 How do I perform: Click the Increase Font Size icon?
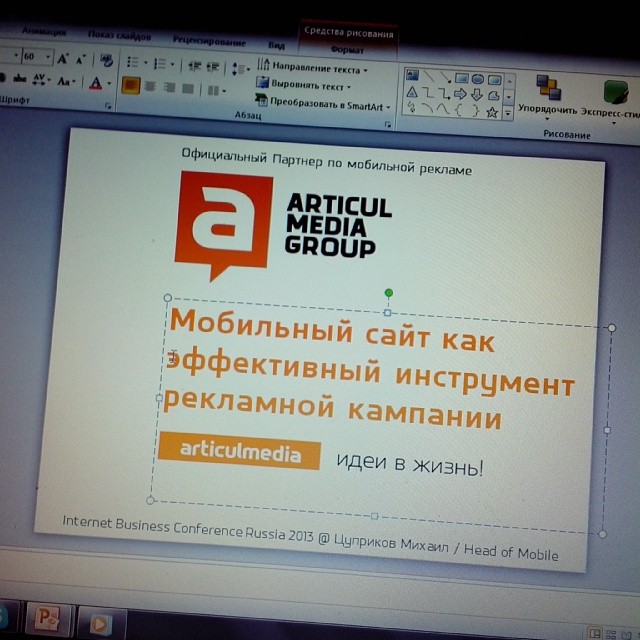coord(62,59)
